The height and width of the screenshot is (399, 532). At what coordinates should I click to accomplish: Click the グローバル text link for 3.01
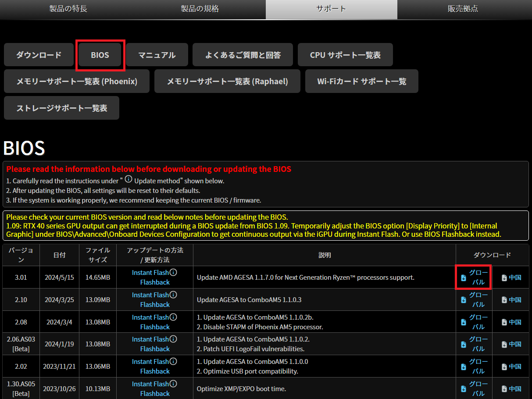[x=478, y=278]
